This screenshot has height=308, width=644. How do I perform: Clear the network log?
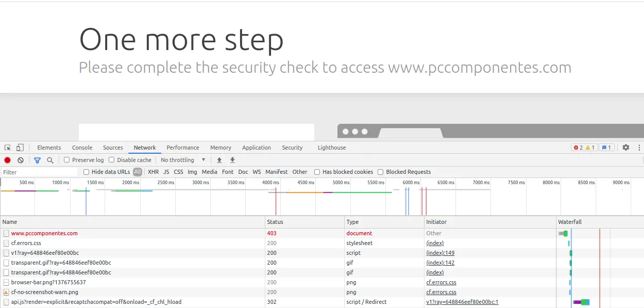[21, 160]
